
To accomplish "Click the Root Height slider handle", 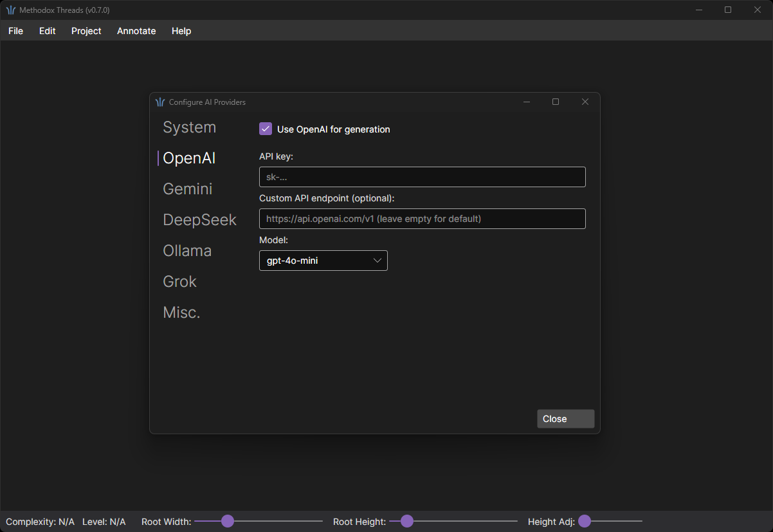I will point(407,521).
